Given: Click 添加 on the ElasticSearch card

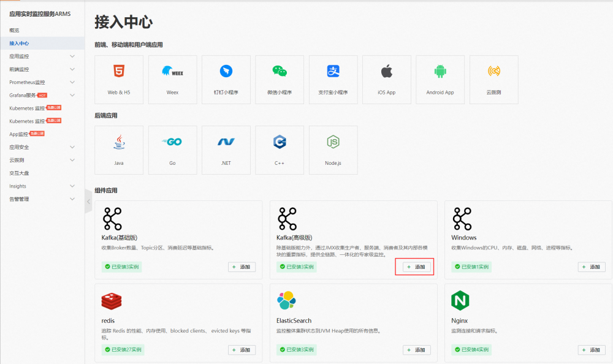Looking at the screenshot, I should pyautogui.click(x=417, y=350).
